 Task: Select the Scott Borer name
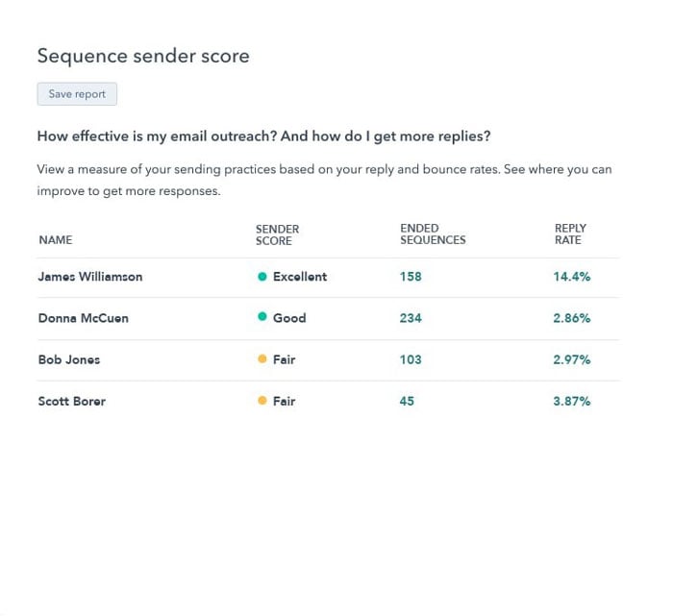[71, 401]
